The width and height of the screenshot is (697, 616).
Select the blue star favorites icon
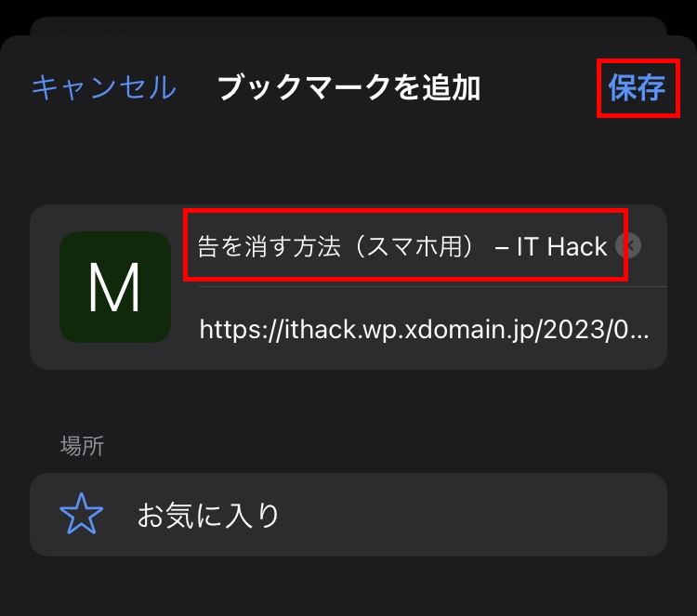(82, 514)
